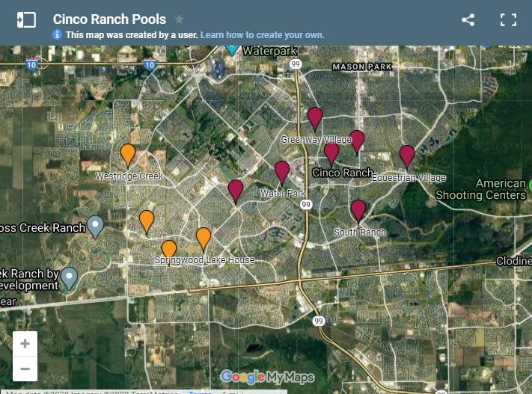
Task: View map in fullscreen mode
Action: (509, 20)
